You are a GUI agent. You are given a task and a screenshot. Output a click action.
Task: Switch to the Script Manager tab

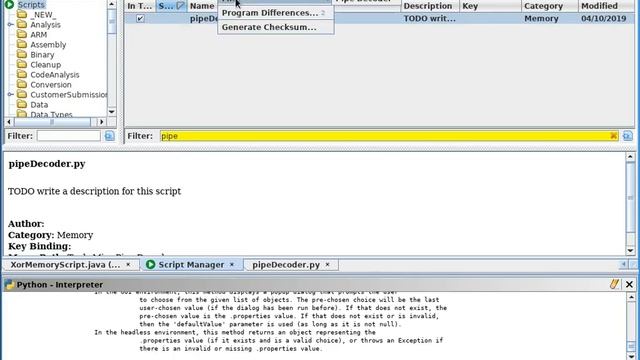[x=191, y=264]
